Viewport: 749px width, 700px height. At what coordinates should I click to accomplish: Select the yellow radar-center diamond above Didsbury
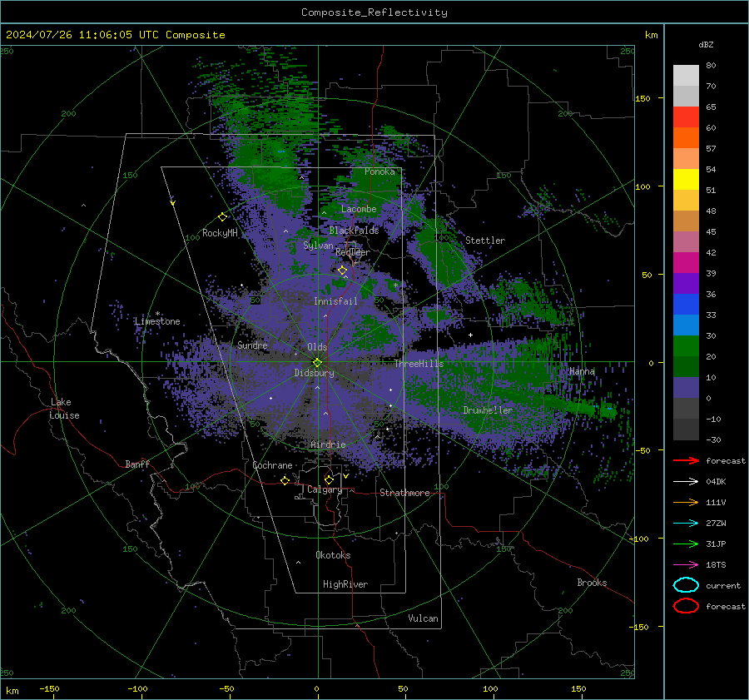tap(317, 362)
